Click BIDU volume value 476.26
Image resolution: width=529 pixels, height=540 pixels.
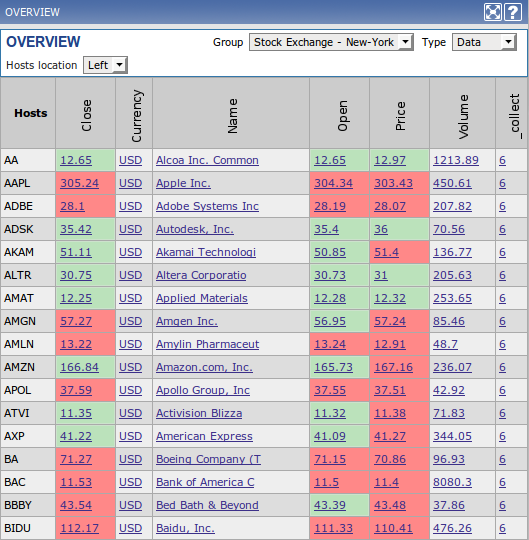(x=452, y=528)
